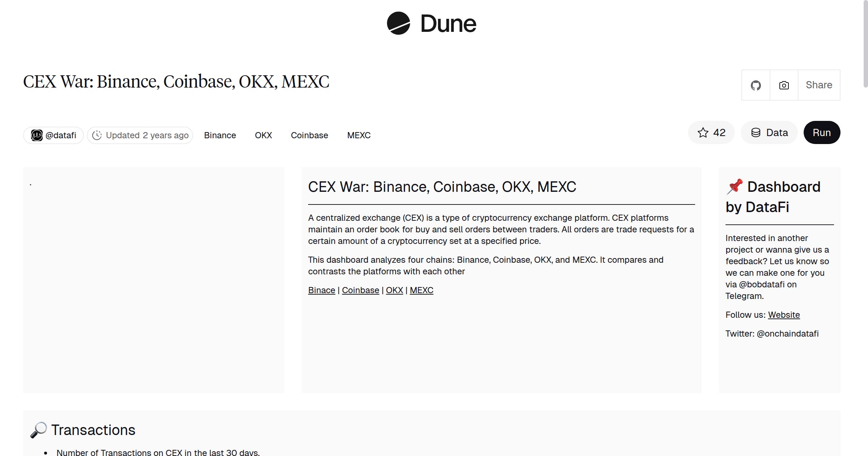Click the pushpin icon beside Dashboard by DataFi

click(735, 186)
